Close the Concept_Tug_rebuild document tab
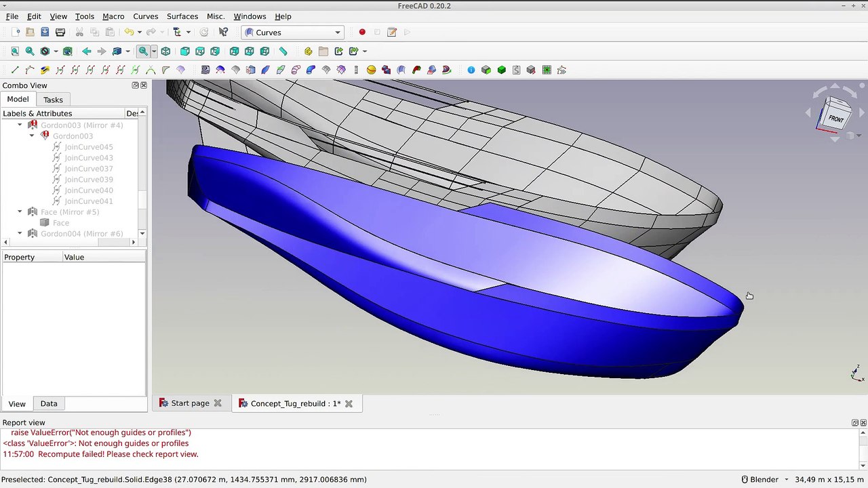Viewport: 868px width, 488px height. point(349,403)
